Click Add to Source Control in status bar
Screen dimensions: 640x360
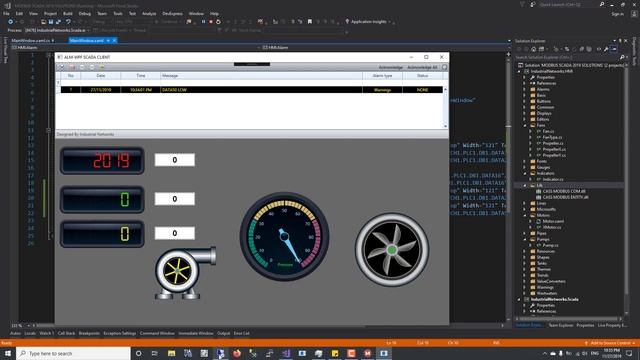point(611,343)
